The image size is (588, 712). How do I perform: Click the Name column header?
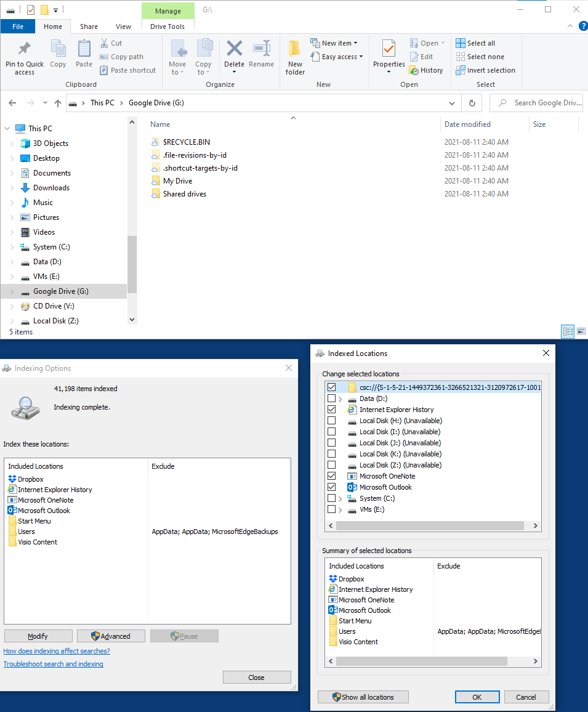click(293, 124)
